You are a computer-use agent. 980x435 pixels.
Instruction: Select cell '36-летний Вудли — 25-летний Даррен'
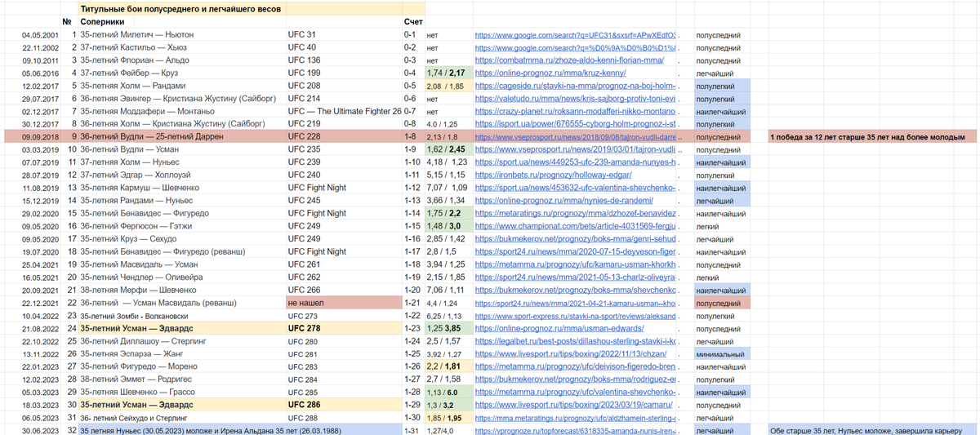[x=182, y=137]
